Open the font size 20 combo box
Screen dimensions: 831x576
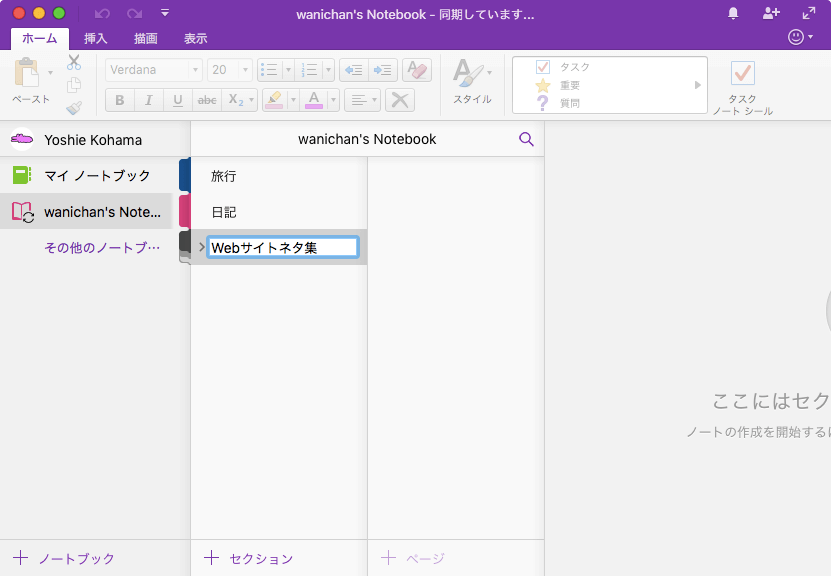coord(229,70)
